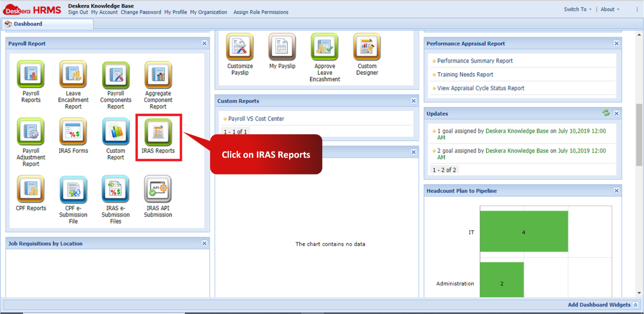
Task: Select the CPF Reports icon
Action: point(30,188)
